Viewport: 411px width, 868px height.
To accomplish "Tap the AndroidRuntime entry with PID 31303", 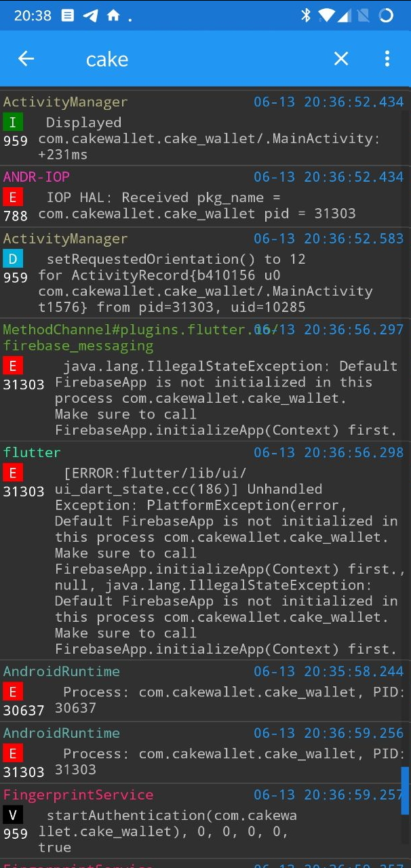I will coord(203,751).
